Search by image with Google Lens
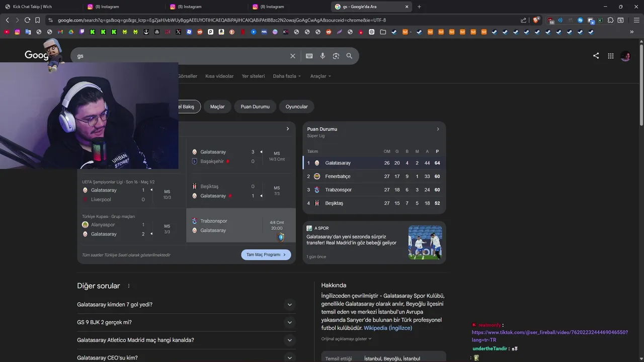Image resolution: width=644 pixels, height=362 pixels. (x=336, y=56)
